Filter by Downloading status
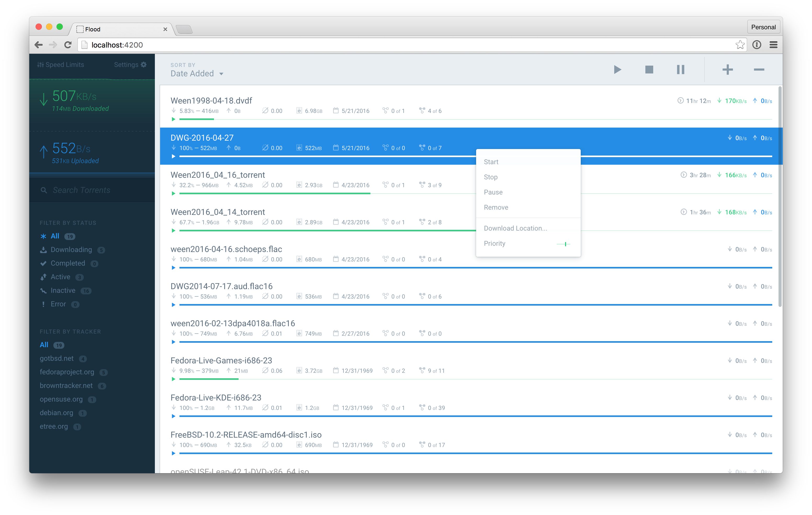 (x=71, y=250)
